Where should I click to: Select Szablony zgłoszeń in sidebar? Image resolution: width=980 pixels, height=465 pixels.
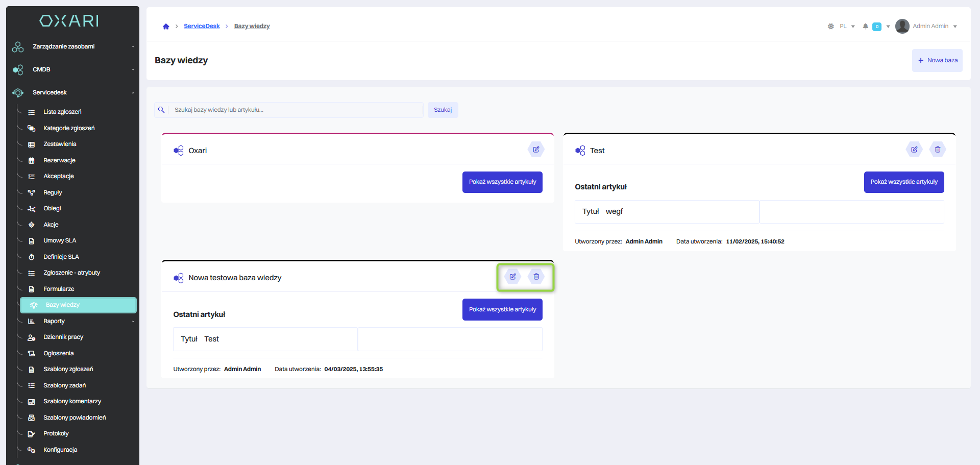coord(68,369)
